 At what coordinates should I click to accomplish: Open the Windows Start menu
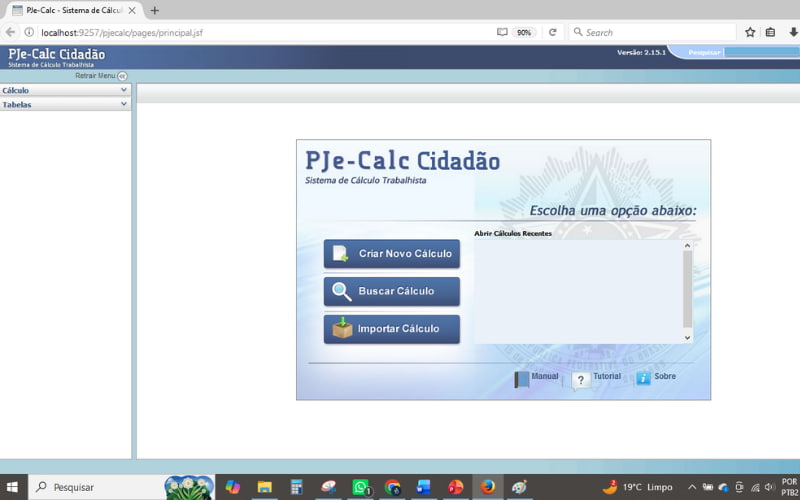pyautogui.click(x=13, y=487)
